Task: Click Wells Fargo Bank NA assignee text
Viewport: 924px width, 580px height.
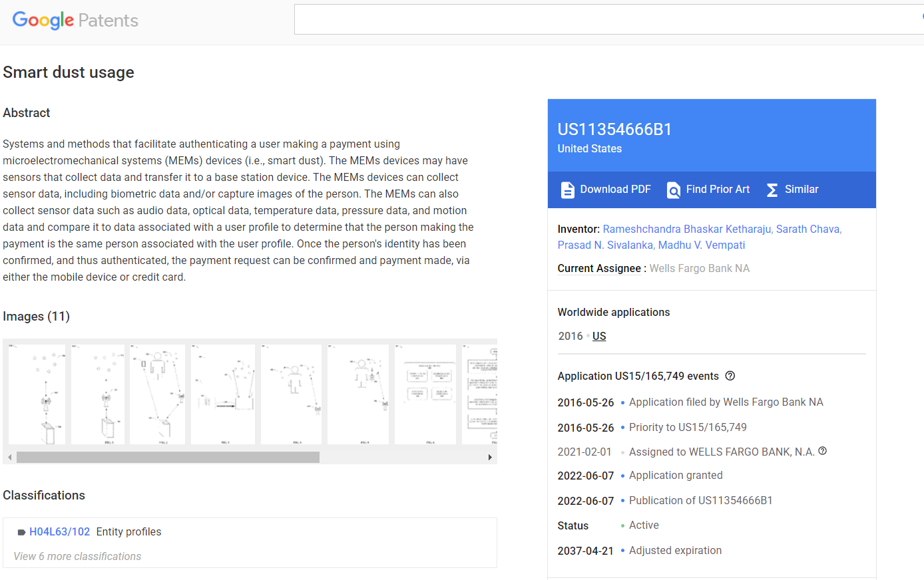Action: tap(700, 268)
